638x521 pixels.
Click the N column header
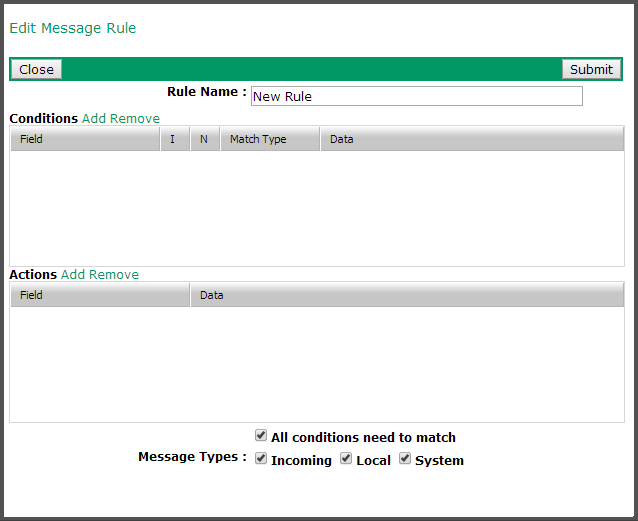coord(205,139)
